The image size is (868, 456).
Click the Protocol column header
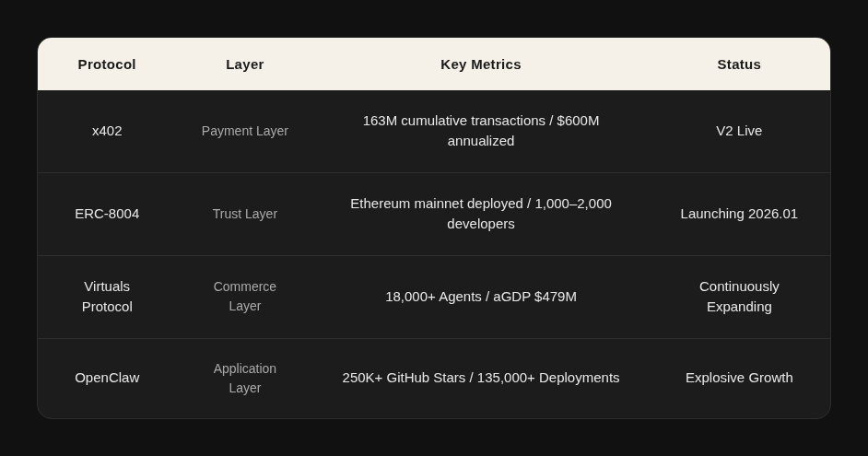107,64
